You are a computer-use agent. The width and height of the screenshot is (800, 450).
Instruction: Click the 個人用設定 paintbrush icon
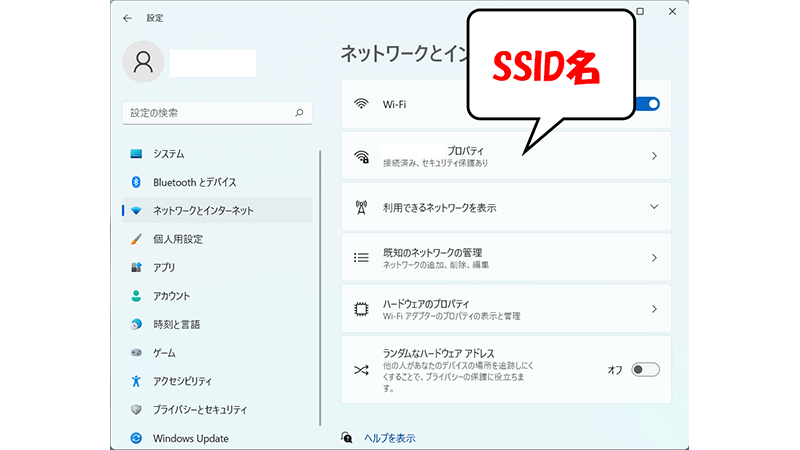click(137, 239)
